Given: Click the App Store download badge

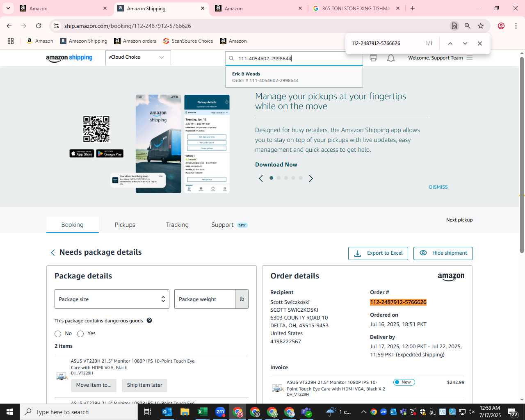Looking at the screenshot, I should (x=82, y=153).
